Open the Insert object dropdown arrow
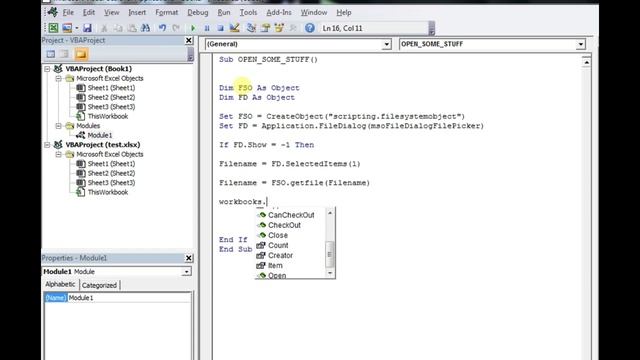The image size is (640, 360). pos(76,28)
